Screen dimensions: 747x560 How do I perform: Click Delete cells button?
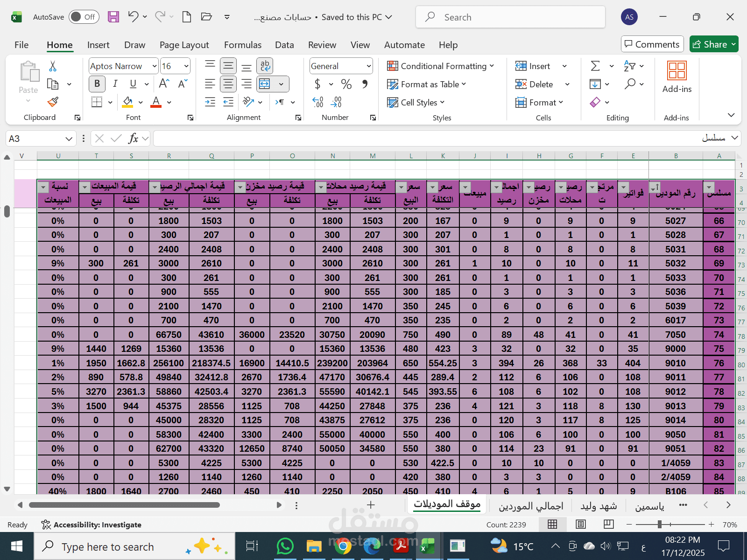pos(534,84)
